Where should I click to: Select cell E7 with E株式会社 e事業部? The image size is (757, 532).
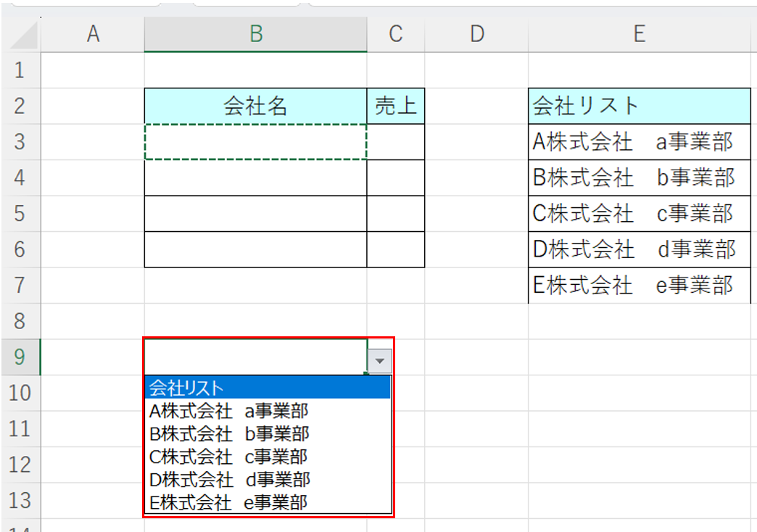[640, 286]
